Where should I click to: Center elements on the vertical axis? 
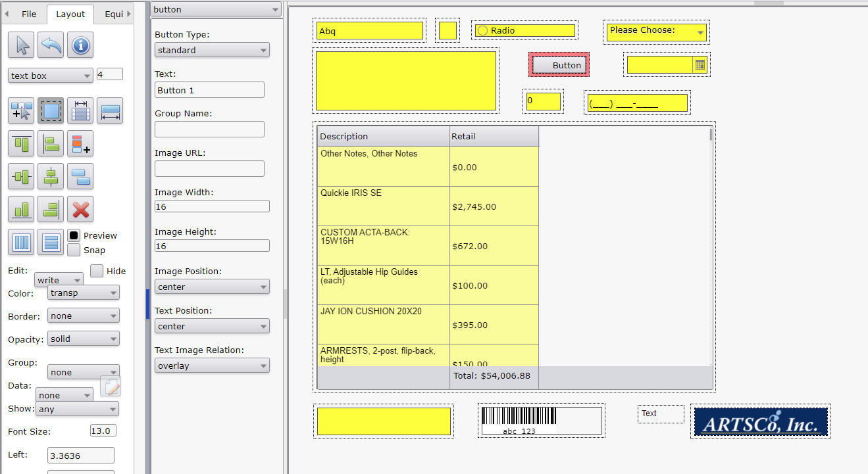point(51,176)
